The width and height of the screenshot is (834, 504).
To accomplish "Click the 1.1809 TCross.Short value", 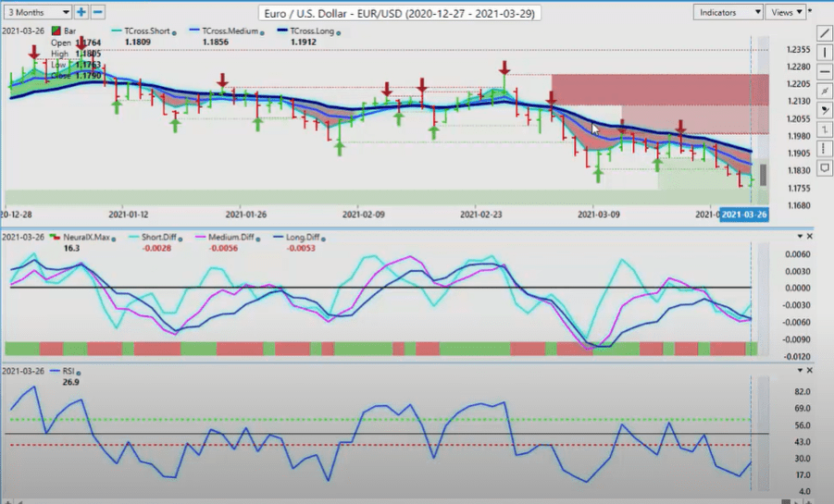I will click(138, 42).
